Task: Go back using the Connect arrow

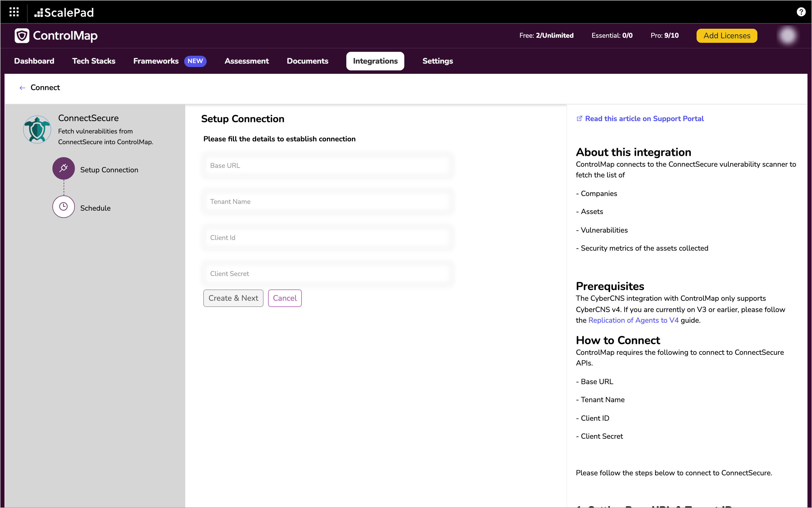Action: (x=22, y=88)
